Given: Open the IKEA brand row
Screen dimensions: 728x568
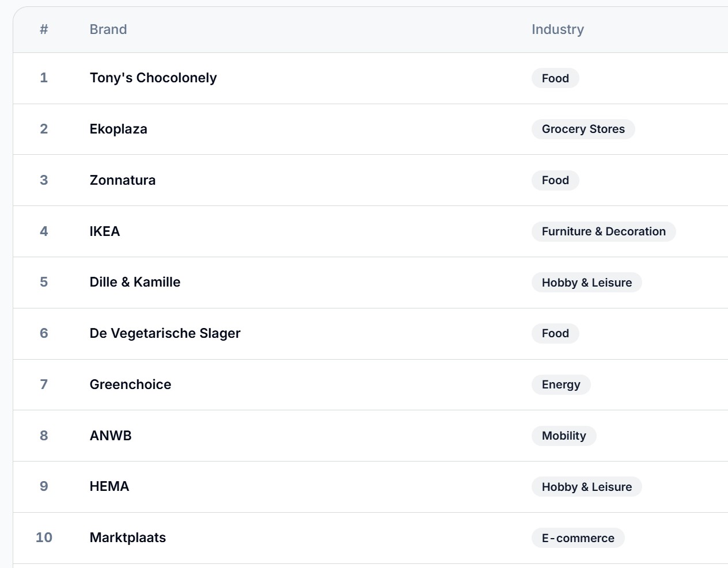Looking at the screenshot, I should coord(105,231).
